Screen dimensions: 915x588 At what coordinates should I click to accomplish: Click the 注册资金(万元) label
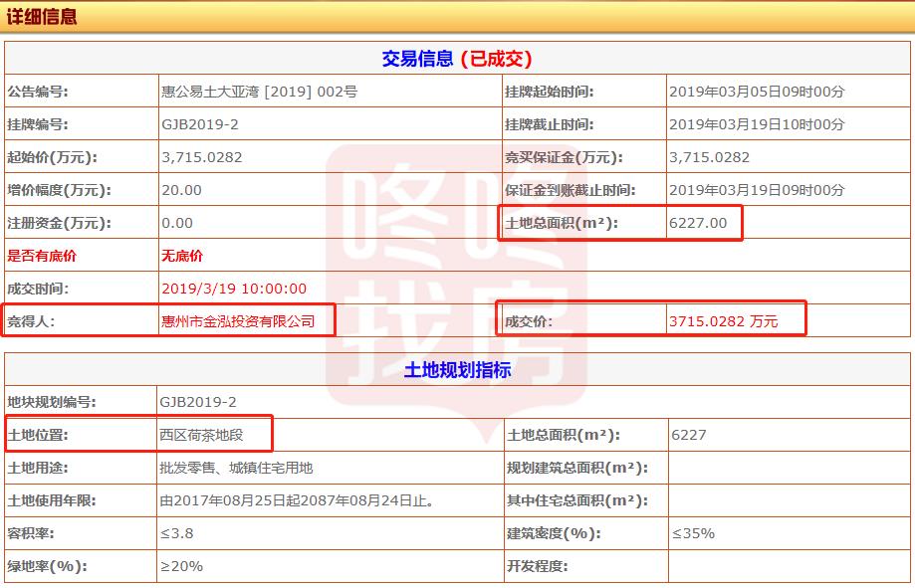pyautogui.click(x=60, y=223)
